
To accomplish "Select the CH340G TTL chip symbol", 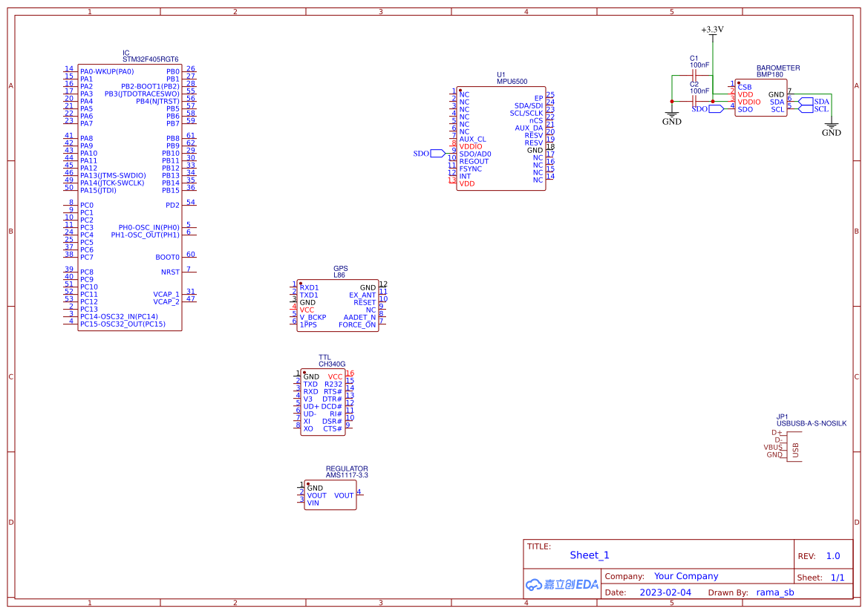I will tap(323, 402).
